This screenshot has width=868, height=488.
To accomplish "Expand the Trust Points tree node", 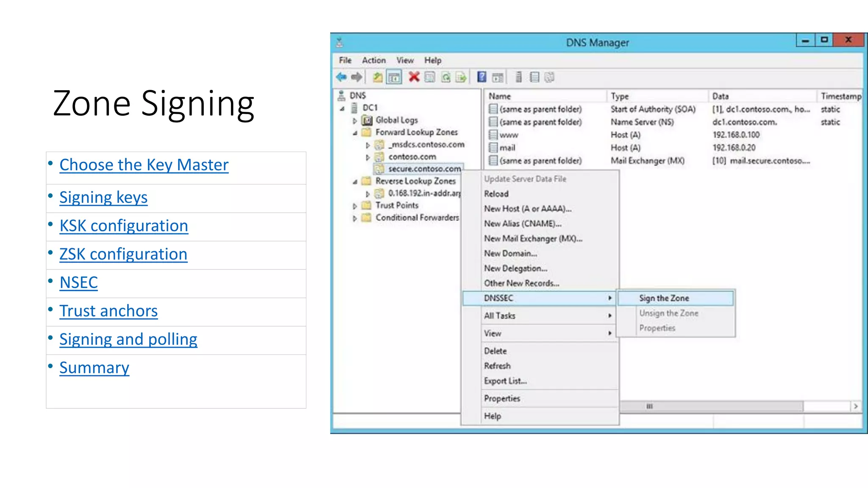I will [355, 206].
